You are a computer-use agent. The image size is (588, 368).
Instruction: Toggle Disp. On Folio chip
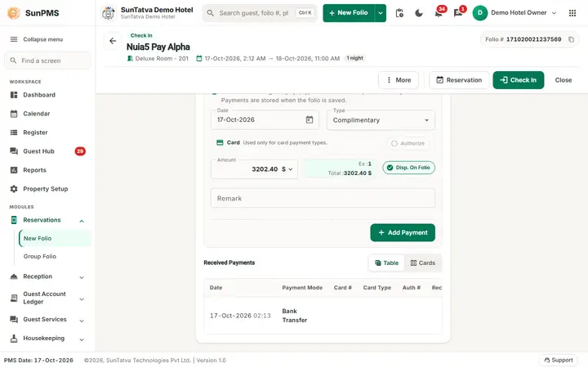[x=409, y=168]
